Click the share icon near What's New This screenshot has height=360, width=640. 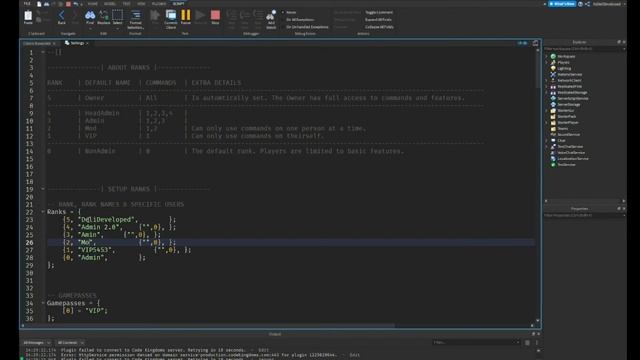[587, 4]
